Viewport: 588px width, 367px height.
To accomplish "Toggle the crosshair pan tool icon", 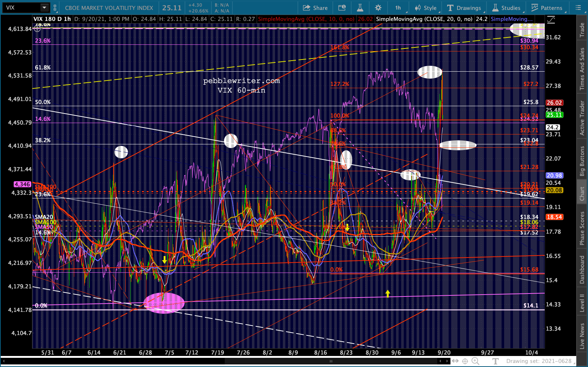I will 465,361.
